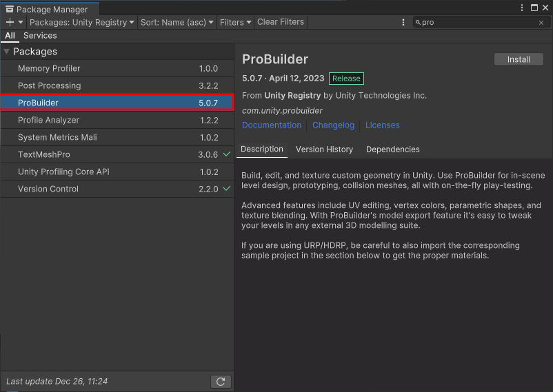Open ProBuilder Licenses link
Screen dimensions: 553x392
click(382, 125)
